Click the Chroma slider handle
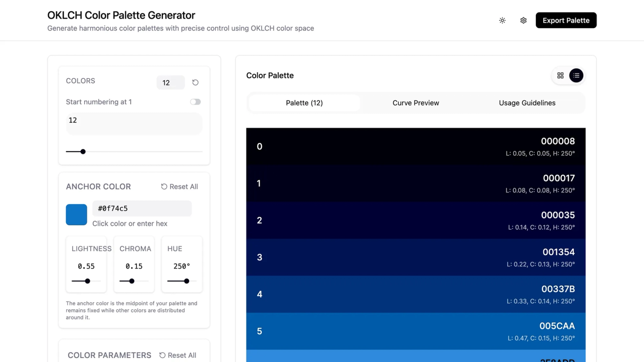The width and height of the screenshot is (644, 362). (x=132, y=281)
